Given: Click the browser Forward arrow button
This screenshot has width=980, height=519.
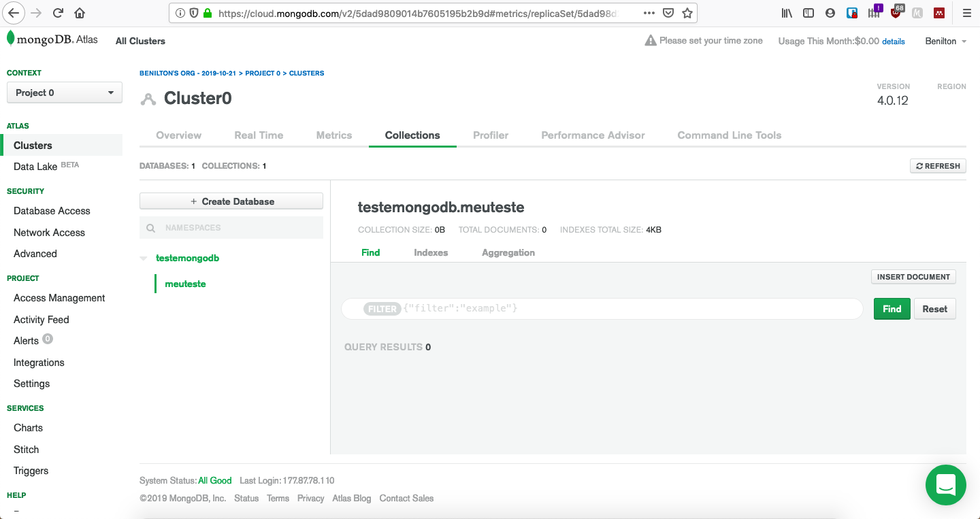Looking at the screenshot, I should click(x=37, y=13).
